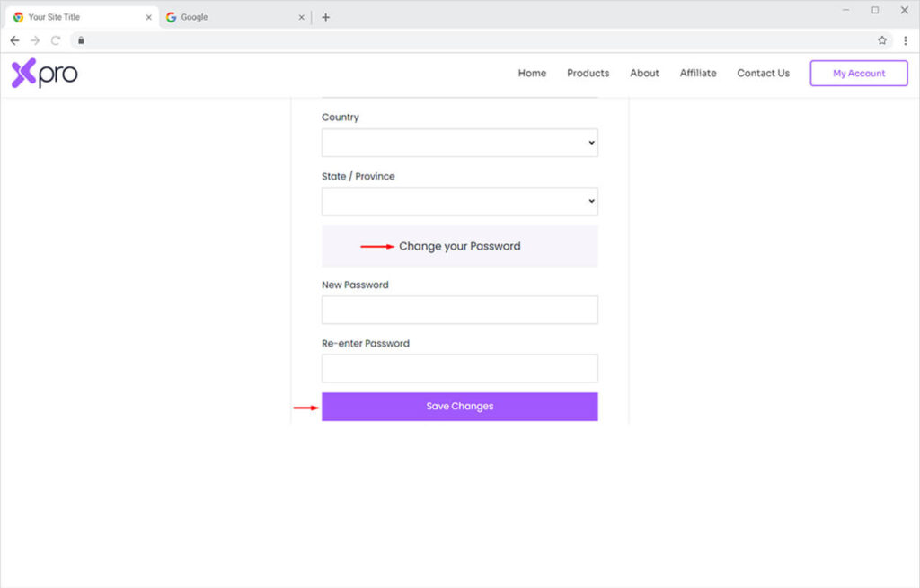The image size is (920, 588).
Task: Click the Xpro logo
Action: (x=44, y=74)
